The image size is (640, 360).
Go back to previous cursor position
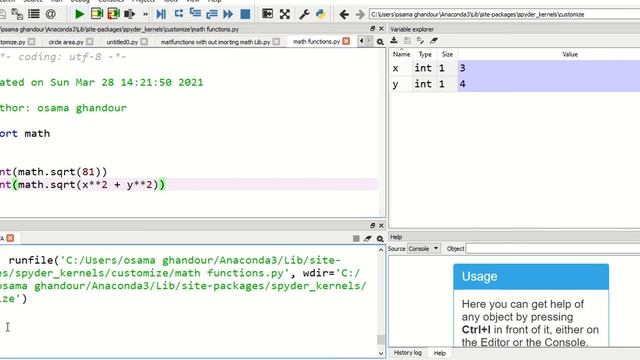pyautogui.click(x=344, y=15)
